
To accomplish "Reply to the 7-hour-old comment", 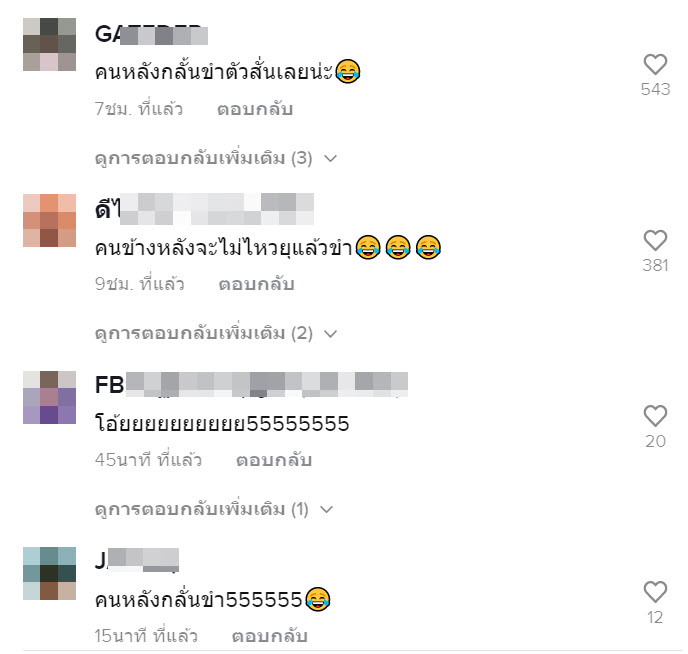I will point(255,109).
